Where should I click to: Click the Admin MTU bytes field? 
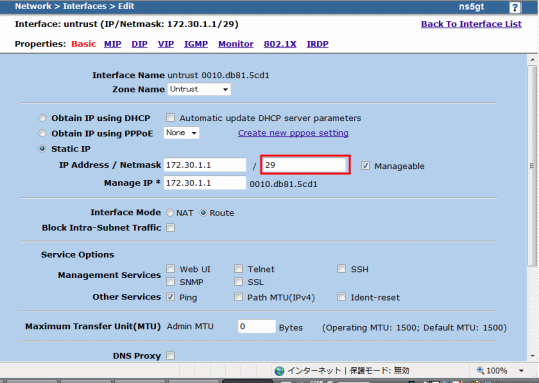click(257, 326)
